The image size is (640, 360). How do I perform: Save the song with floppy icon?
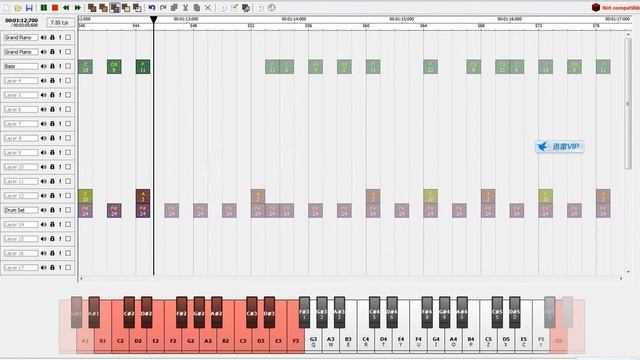pyautogui.click(x=29, y=8)
